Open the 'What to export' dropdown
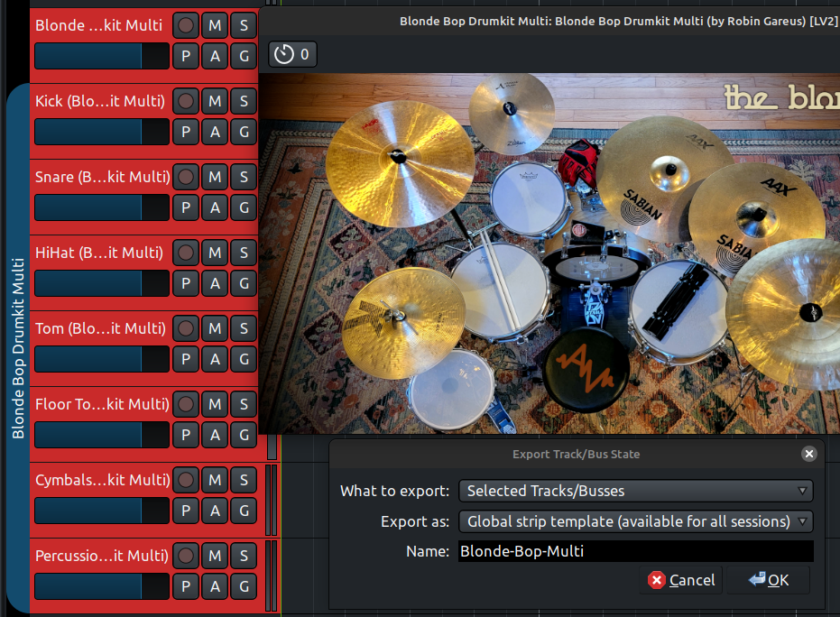 (635, 491)
